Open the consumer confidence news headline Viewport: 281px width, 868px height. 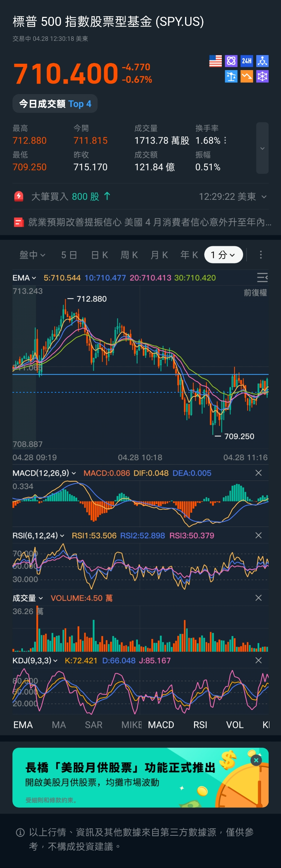point(146,222)
